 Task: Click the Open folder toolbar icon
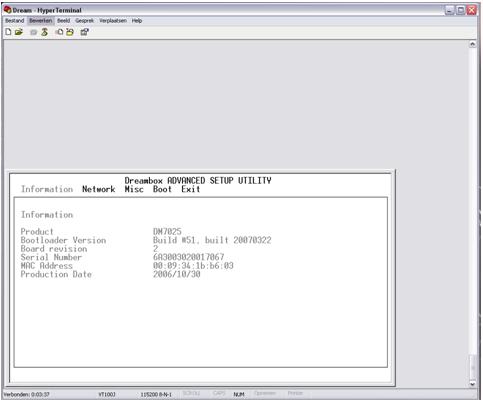(x=19, y=32)
